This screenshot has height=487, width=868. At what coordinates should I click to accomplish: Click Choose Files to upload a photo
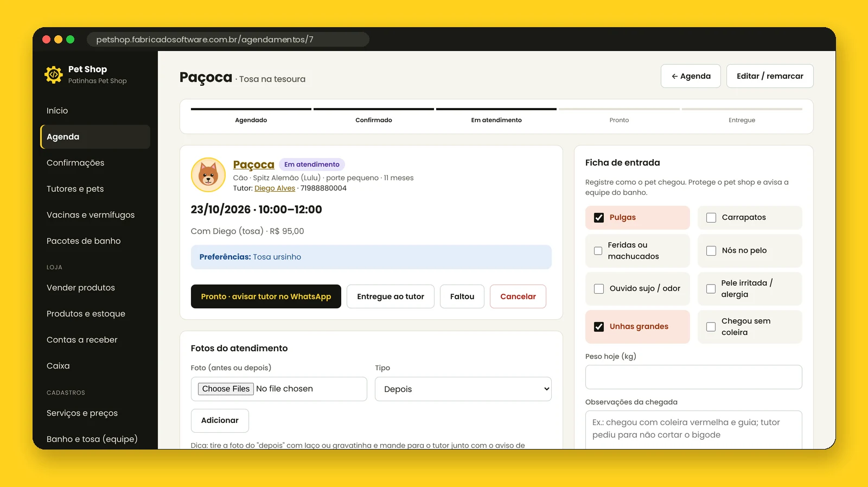point(226,389)
